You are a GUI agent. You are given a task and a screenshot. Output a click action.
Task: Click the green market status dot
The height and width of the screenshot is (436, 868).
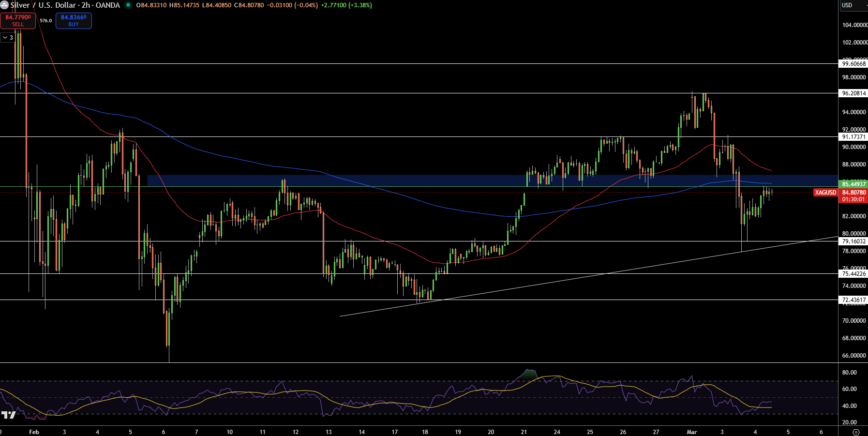pos(128,5)
